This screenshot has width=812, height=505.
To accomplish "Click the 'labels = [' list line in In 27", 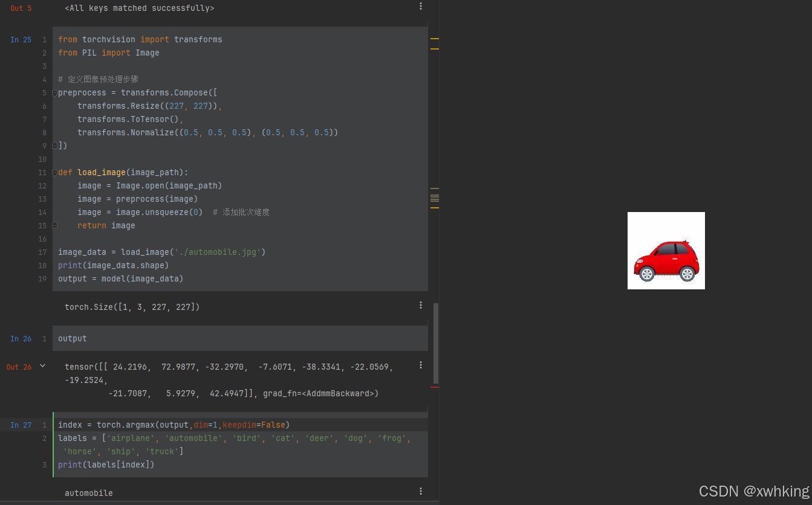I will tap(235, 438).
